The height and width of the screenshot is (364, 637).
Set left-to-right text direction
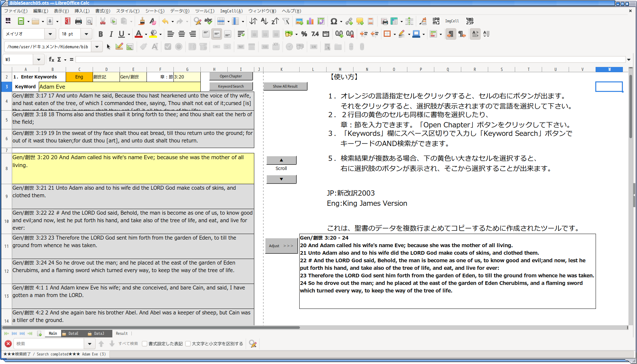tap(451, 34)
